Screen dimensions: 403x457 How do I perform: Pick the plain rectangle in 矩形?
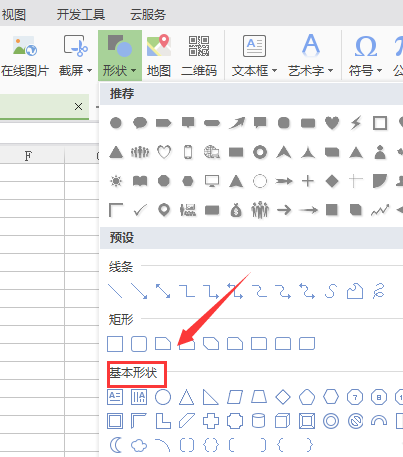pos(115,344)
